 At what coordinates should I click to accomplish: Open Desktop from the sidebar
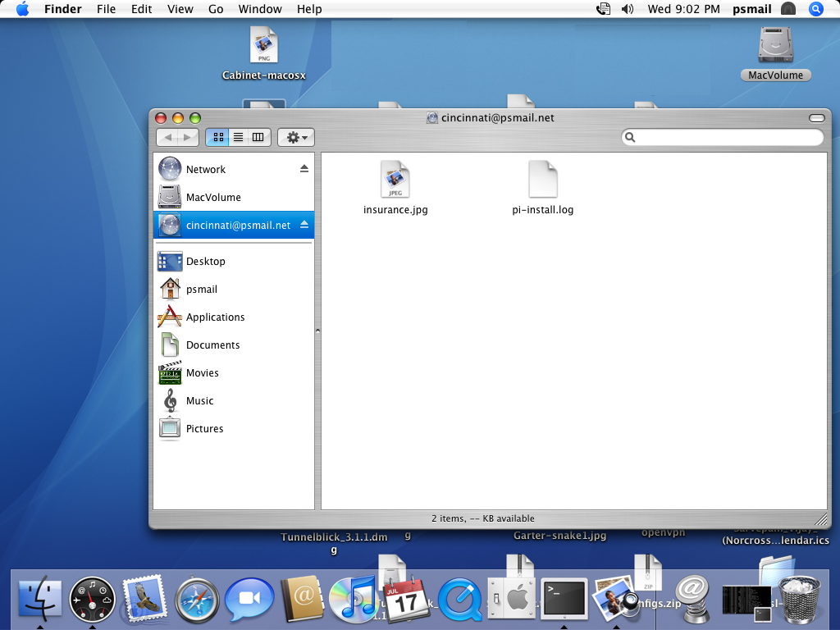234,262
